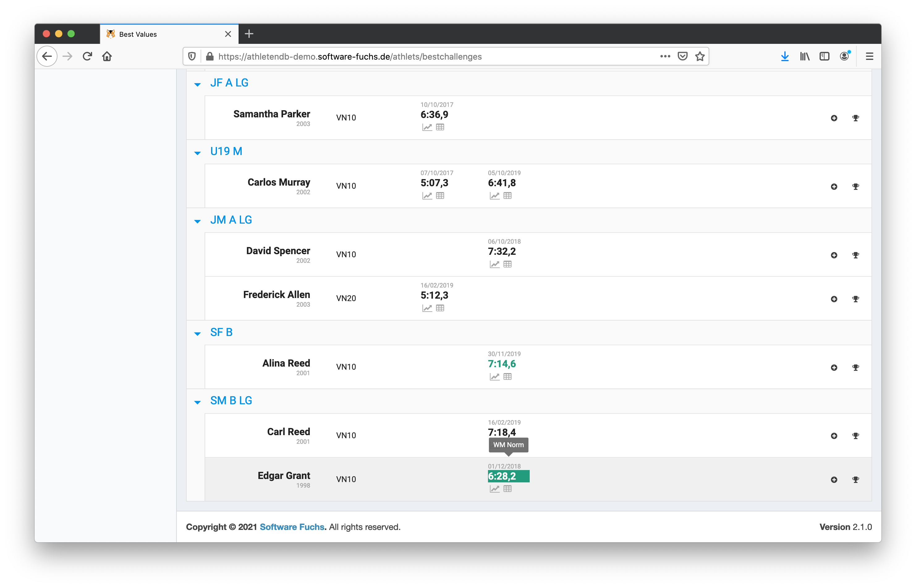Click Carl Reed's 7:18,4 value

(502, 432)
